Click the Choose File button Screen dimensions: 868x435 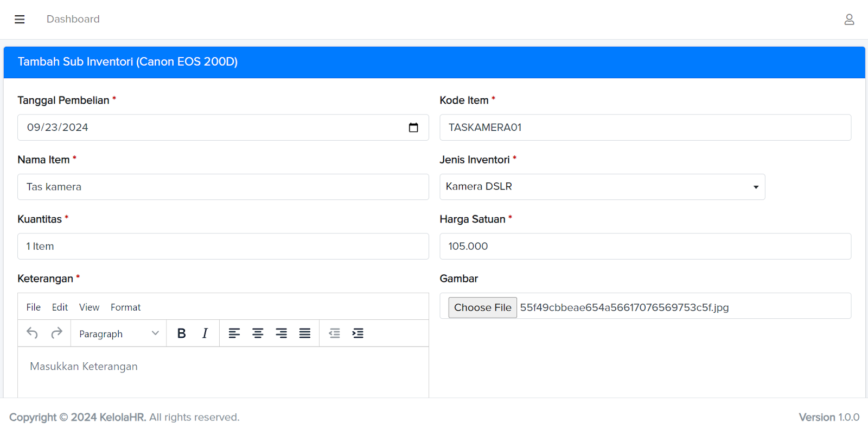[x=482, y=307]
